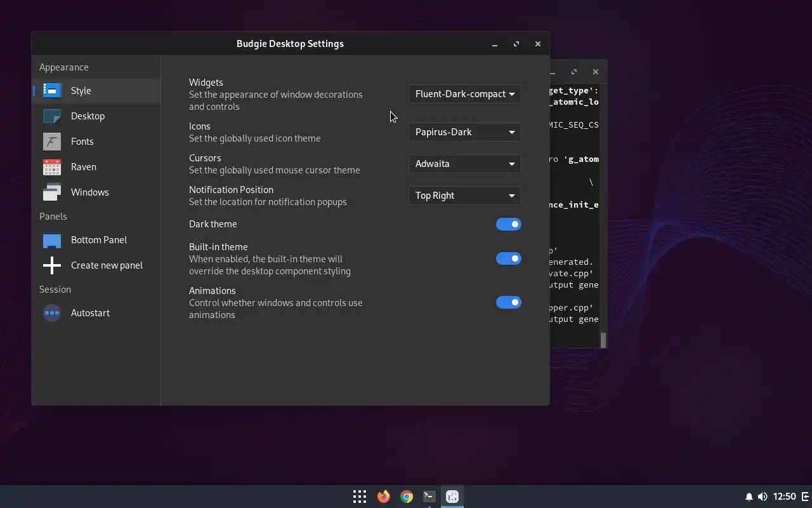Image resolution: width=812 pixels, height=508 pixels.
Task: Open the Top Right notification position dropdown
Action: click(465, 196)
